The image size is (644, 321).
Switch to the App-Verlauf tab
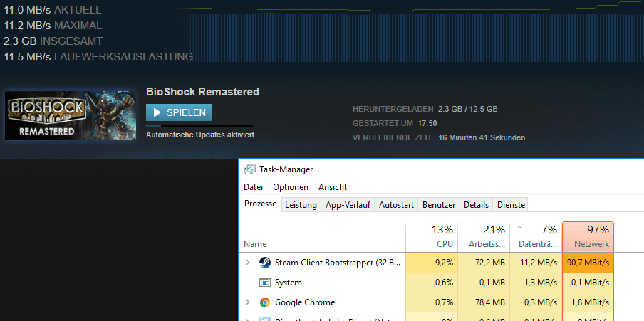click(x=348, y=205)
